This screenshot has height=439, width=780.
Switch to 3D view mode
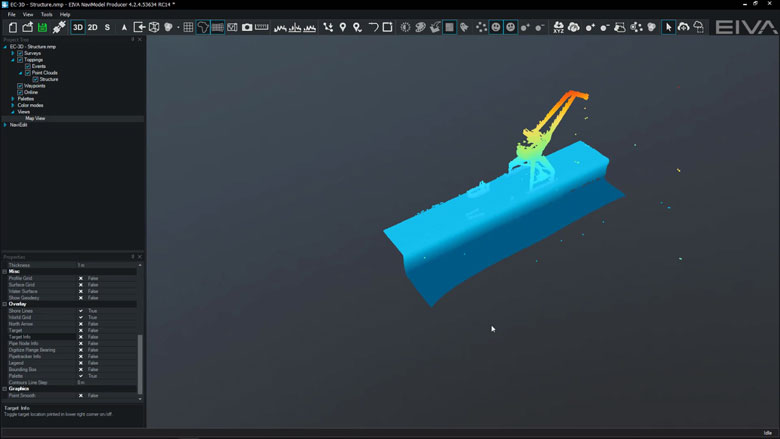pos(78,27)
